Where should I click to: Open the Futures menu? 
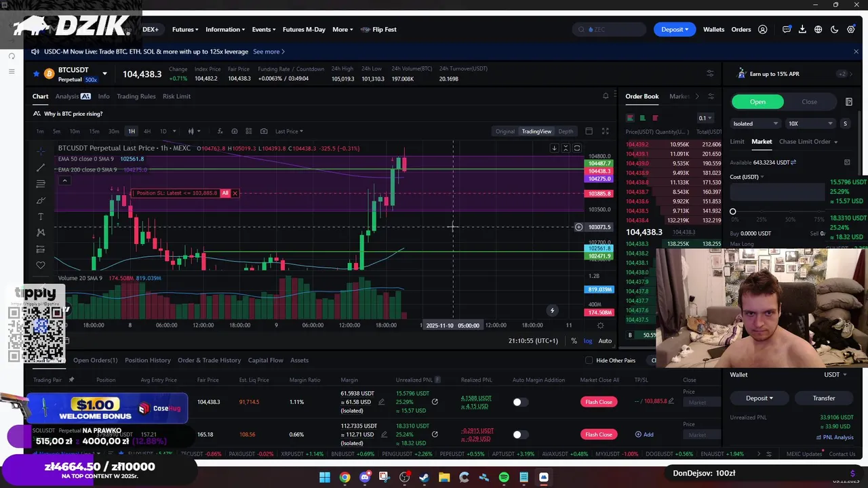[x=185, y=29]
